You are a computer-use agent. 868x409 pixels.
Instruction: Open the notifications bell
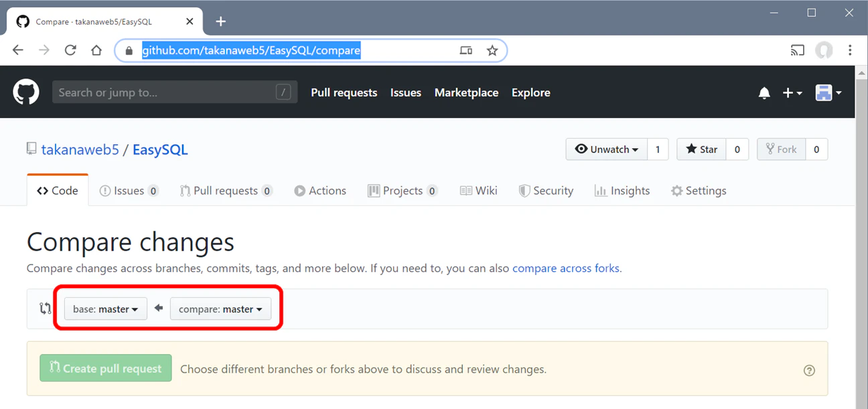coord(764,93)
